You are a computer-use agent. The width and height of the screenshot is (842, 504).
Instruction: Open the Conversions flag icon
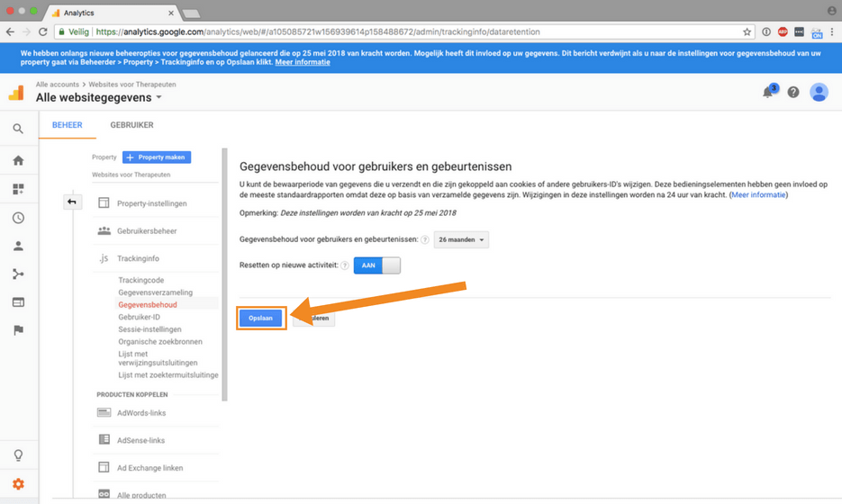pyautogui.click(x=18, y=330)
